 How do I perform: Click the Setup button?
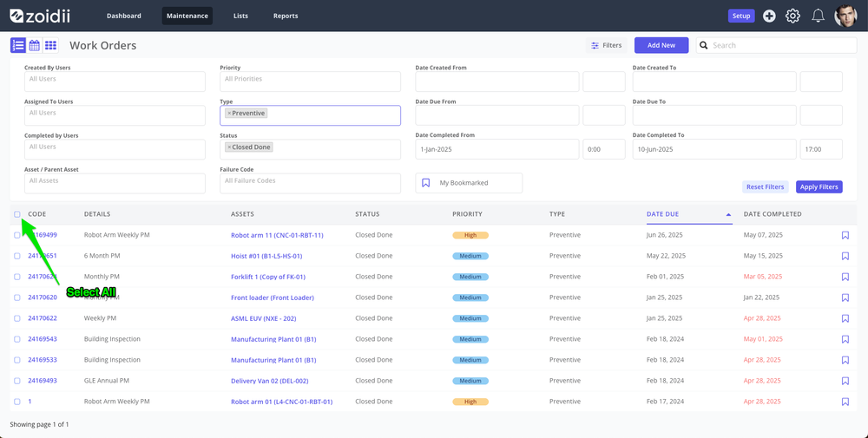click(741, 16)
